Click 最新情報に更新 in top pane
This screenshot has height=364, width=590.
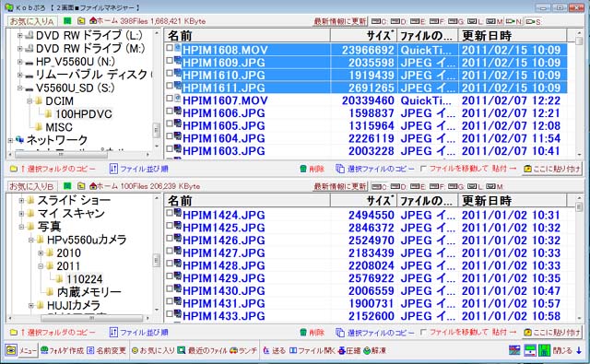point(340,21)
